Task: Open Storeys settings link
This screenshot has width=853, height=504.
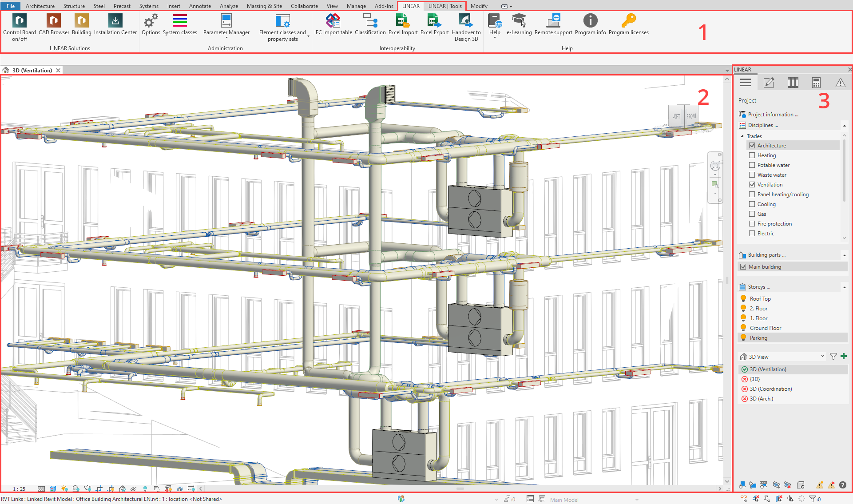Action: [759, 287]
